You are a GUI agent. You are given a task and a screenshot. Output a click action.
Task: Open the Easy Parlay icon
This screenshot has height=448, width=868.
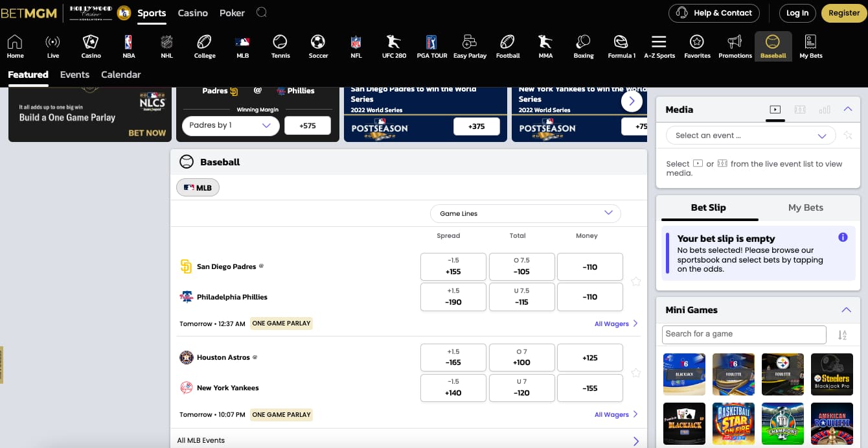[x=470, y=47]
